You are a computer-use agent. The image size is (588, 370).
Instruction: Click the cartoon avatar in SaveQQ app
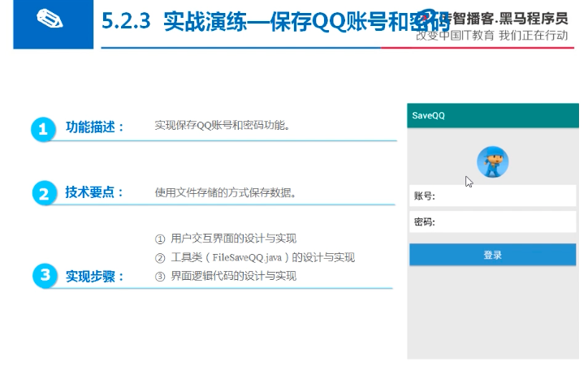492,161
